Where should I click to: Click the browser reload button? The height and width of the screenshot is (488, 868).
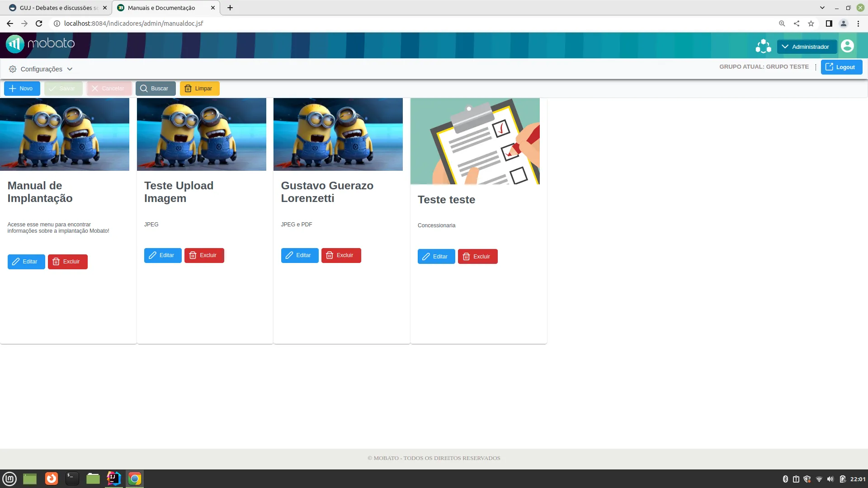click(x=39, y=23)
